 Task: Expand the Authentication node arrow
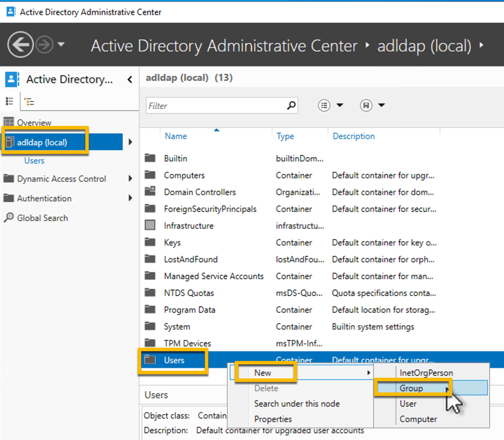(130, 198)
